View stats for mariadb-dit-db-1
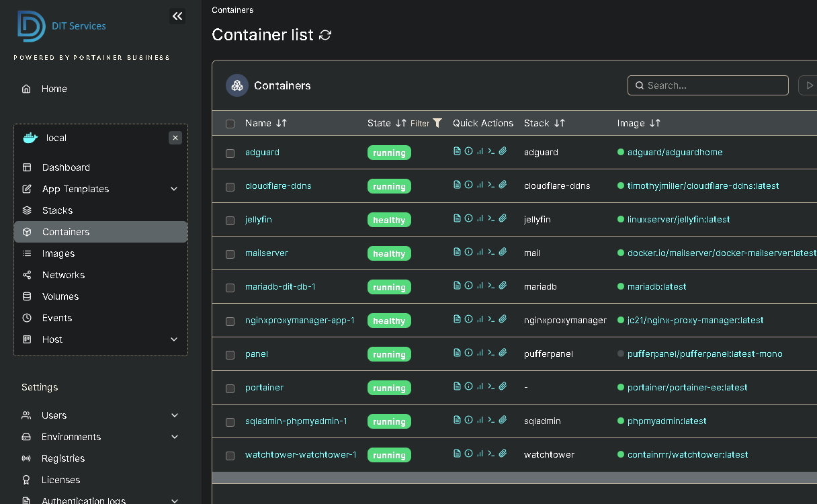Viewport: 817px width, 504px height. 480,286
